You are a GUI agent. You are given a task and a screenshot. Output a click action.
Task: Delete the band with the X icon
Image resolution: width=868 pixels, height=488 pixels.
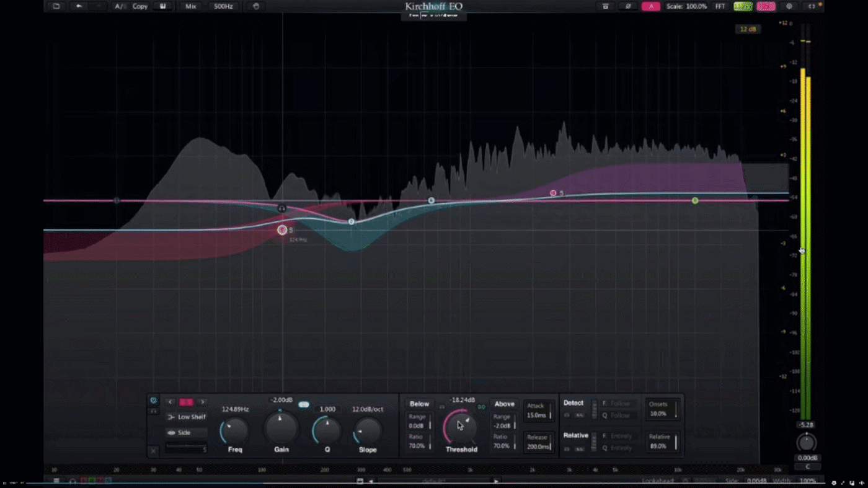pyautogui.click(x=154, y=451)
